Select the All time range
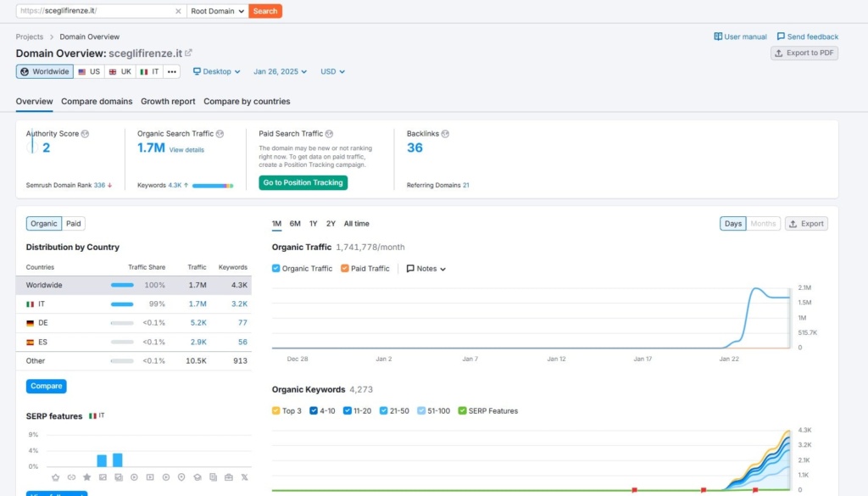868x496 pixels. pos(357,224)
